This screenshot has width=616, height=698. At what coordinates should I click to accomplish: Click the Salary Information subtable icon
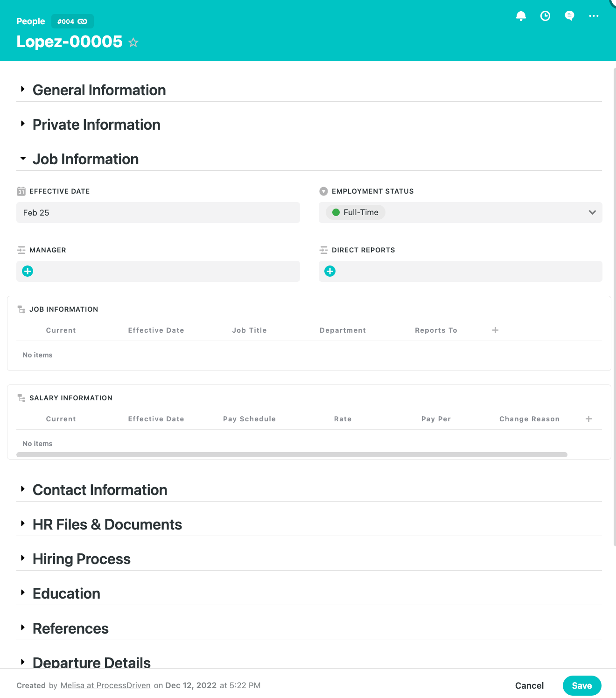coord(21,398)
